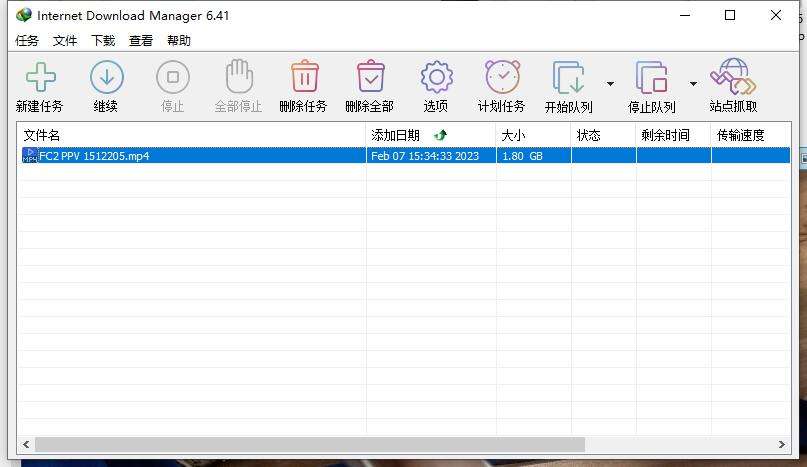Sort by the 大小 column header

(x=534, y=135)
